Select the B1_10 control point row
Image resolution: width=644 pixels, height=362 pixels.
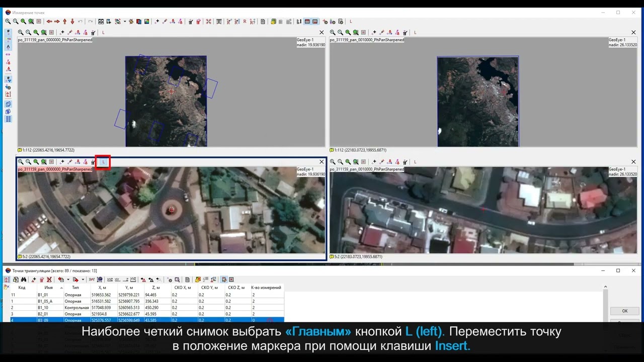[147, 307]
